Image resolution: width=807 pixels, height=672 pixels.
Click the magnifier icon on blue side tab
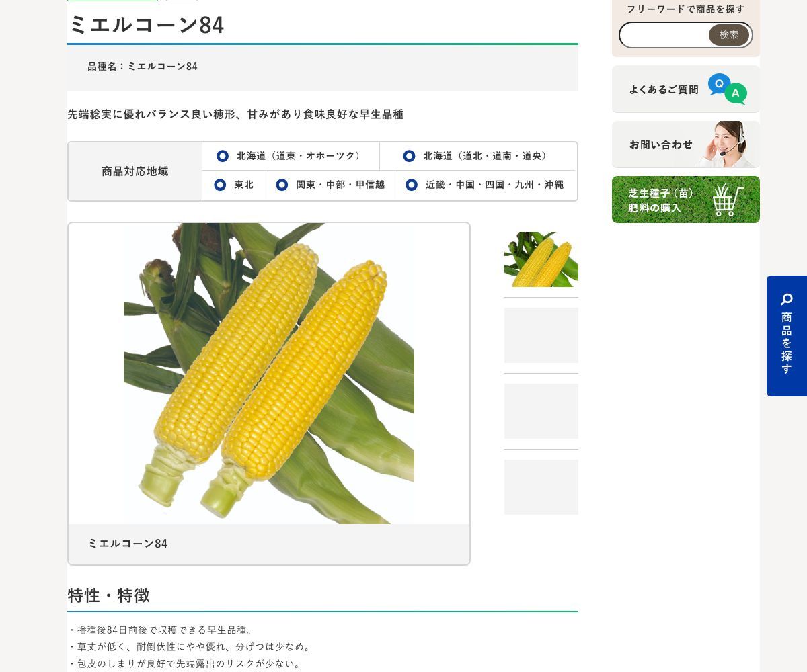787,299
